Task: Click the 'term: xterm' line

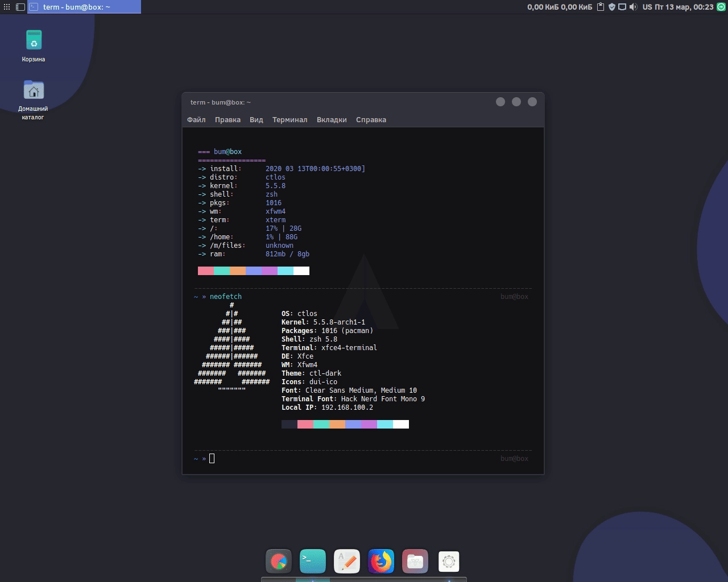Action: [x=242, y=220]
